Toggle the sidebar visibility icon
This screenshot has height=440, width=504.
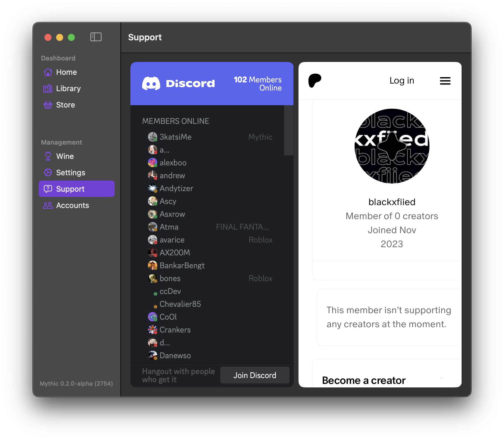click(96, 37)
